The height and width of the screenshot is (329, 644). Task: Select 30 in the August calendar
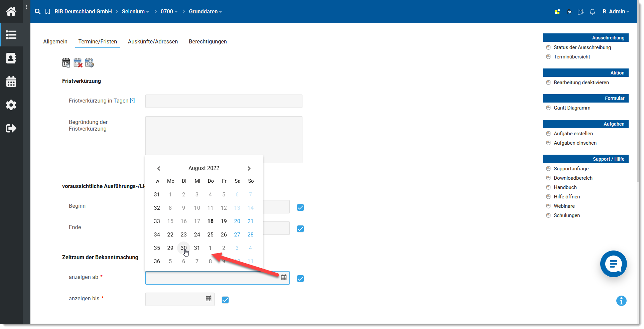point(183,248)
